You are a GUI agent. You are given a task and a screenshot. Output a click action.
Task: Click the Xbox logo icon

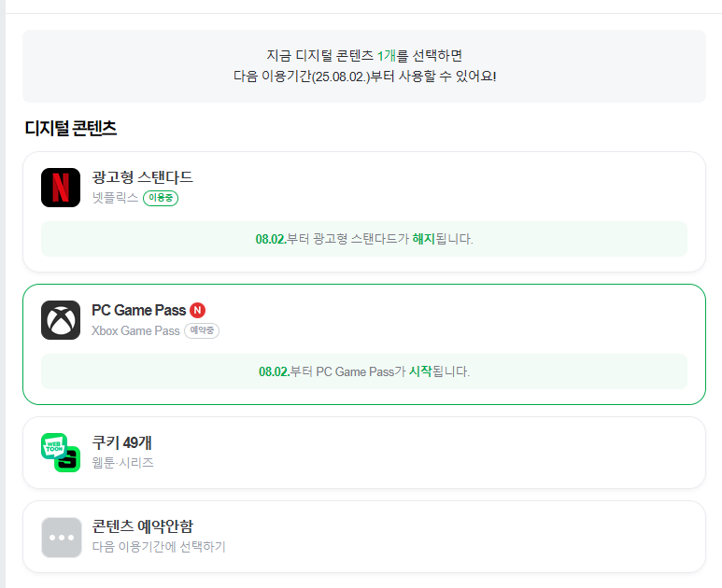[61, 320]
